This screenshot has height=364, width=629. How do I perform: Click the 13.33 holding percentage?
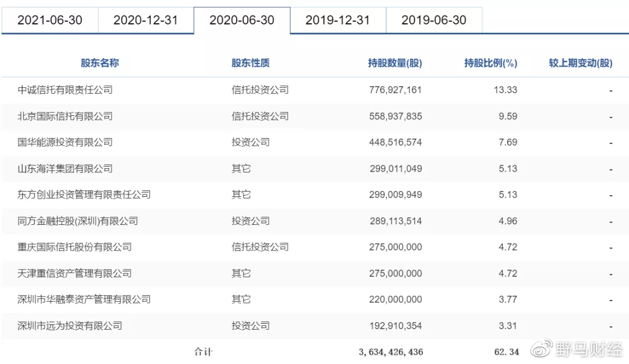(x=506, y=90)
